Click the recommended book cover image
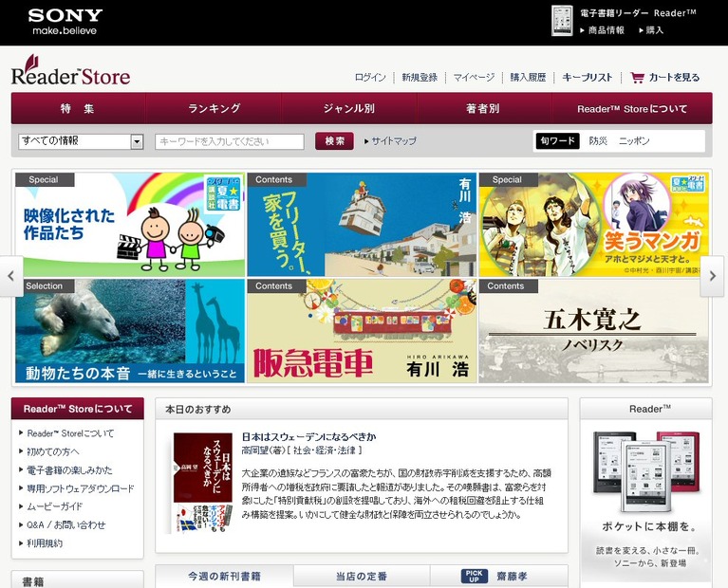The width and height of the screenshot is (728, 588). [x=202, y=483]
